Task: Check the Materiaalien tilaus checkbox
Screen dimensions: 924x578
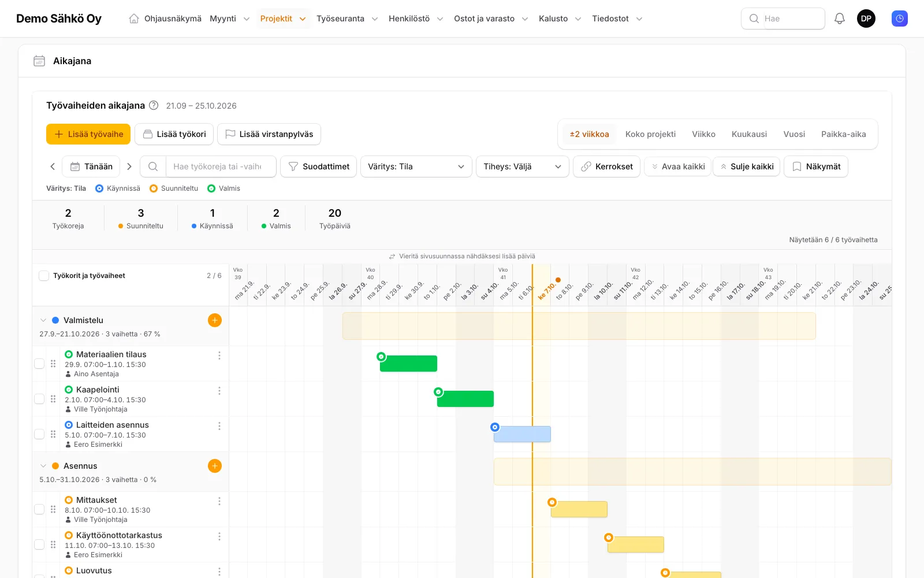Action: [39, 364]
